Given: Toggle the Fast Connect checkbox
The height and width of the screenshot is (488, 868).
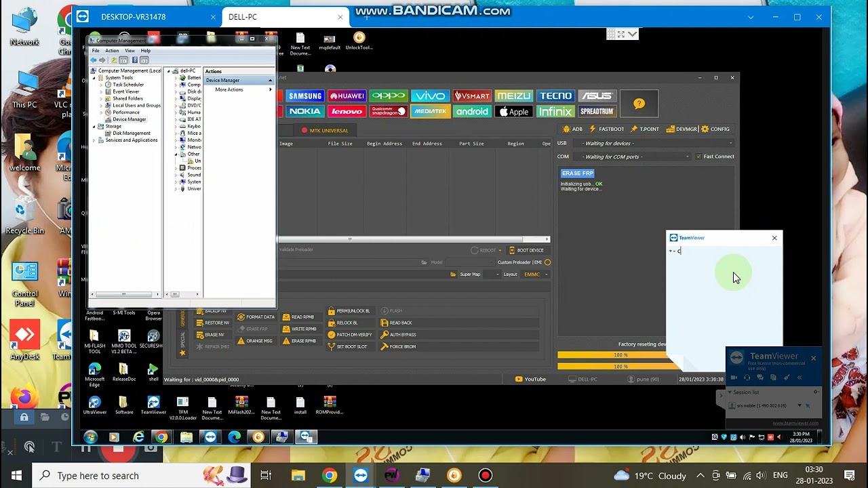Looking at the screenshot, I should coord(698,157).
